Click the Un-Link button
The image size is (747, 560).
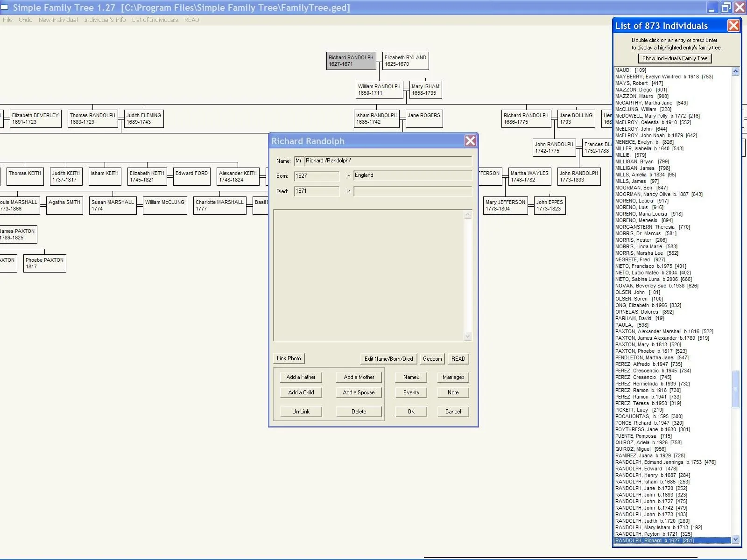301,411
